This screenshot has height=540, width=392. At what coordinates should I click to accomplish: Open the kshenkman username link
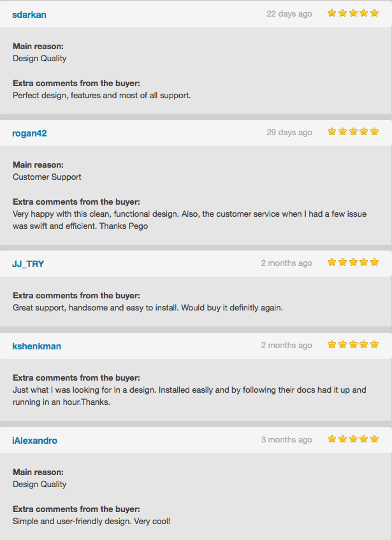coord(36,346)
